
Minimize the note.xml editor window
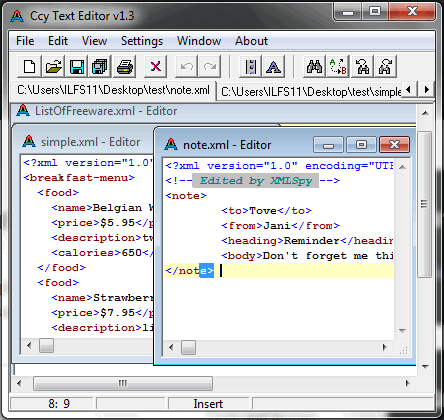point(328,145)
